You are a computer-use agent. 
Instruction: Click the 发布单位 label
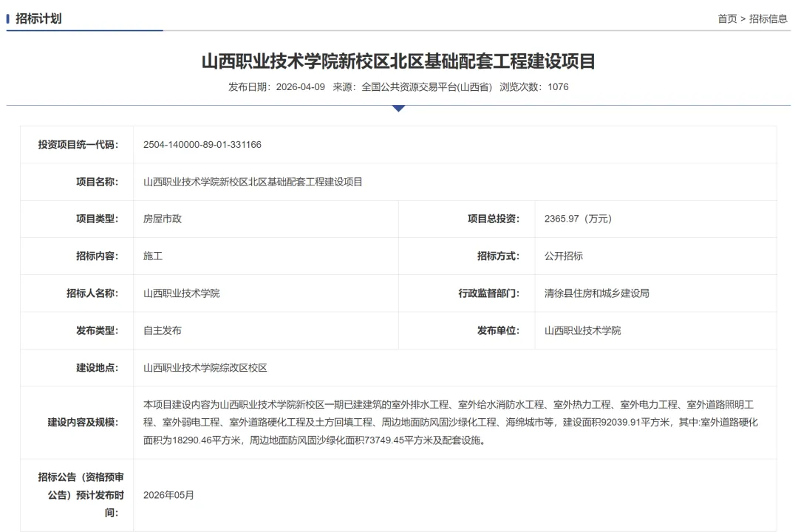498,330
